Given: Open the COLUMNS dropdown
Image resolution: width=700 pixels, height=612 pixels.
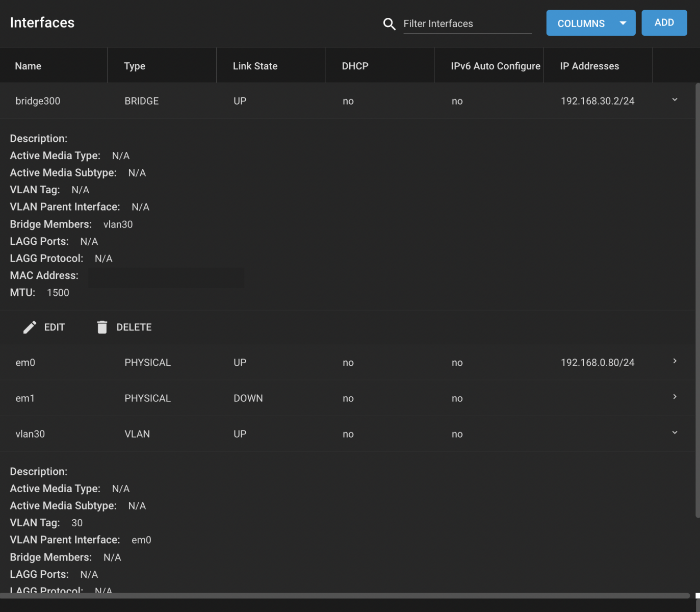Looking at the screenshot, I should [591, 23].
